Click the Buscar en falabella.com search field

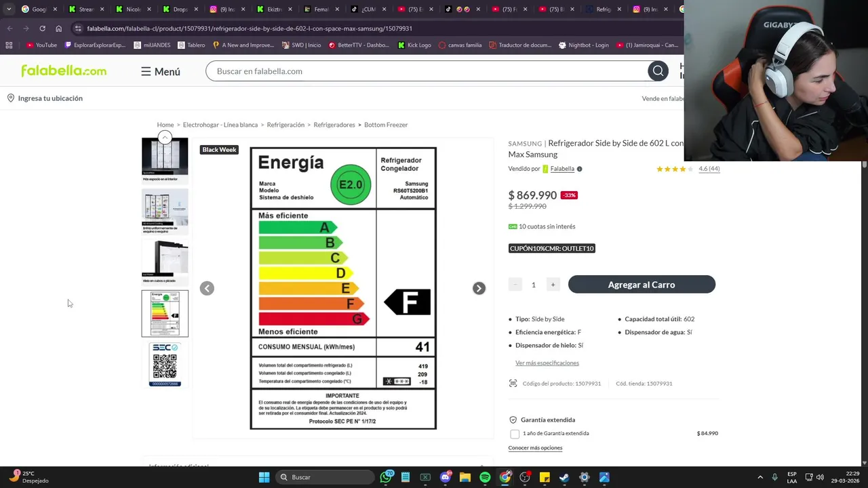tap(427, 71)
